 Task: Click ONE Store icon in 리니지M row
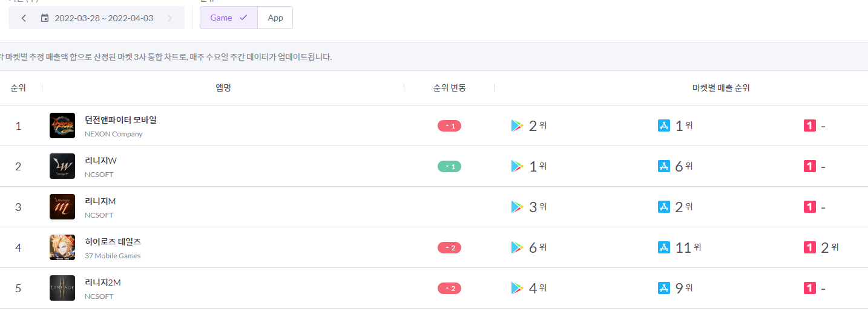coord(810,207)
